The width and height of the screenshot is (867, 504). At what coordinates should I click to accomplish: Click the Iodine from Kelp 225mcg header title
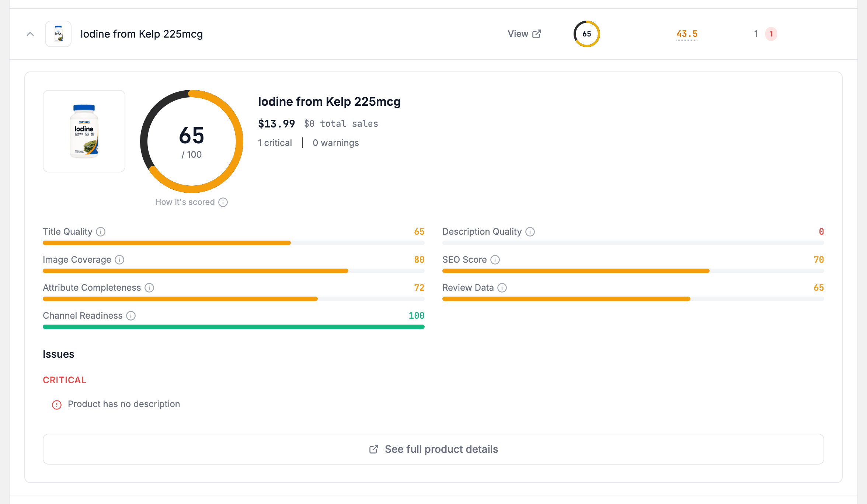[142, 34]
